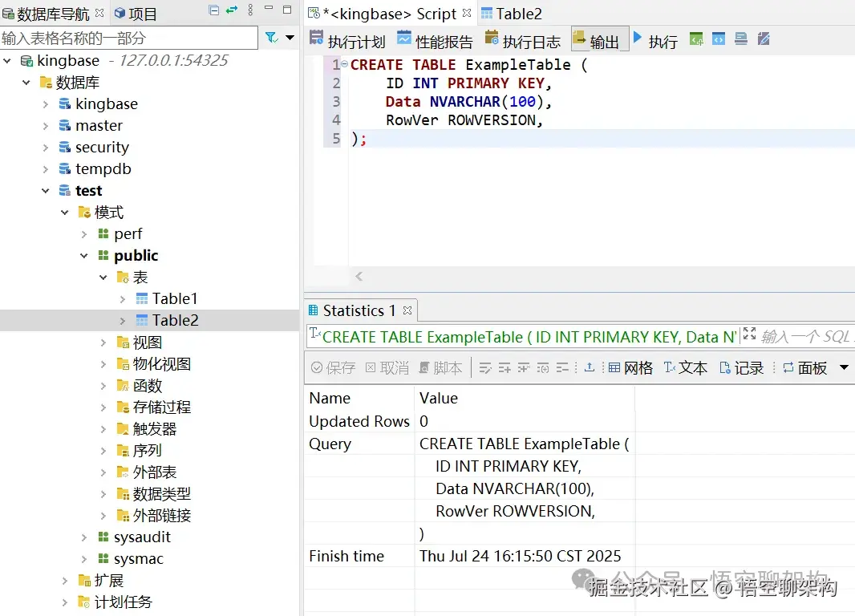Switch to 网格 grid view
The height and width of the screenshot is (616, 855).
click(x=630, y=368)
